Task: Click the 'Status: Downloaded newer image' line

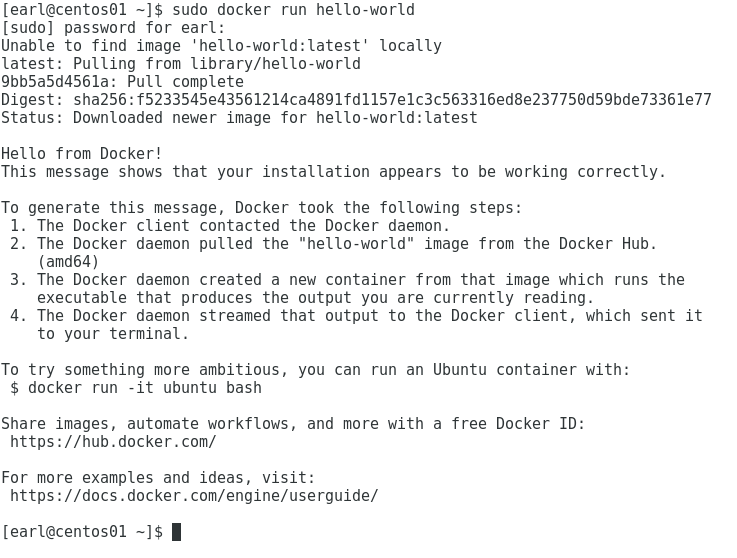Action: [239, 118]
